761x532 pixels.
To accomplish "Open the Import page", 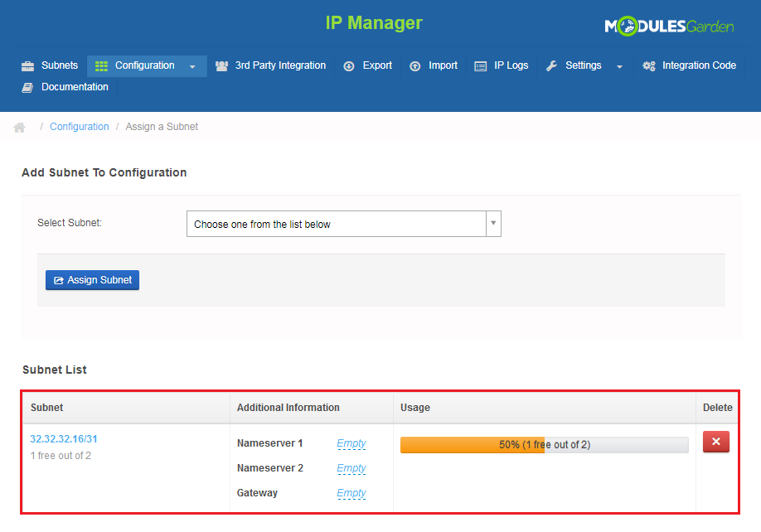I will [443, 65].
